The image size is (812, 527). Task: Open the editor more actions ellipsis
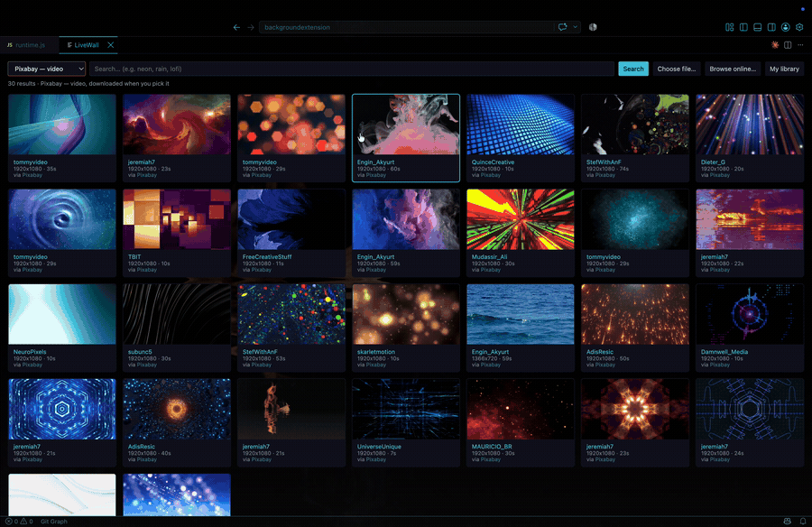coord(800,45)
